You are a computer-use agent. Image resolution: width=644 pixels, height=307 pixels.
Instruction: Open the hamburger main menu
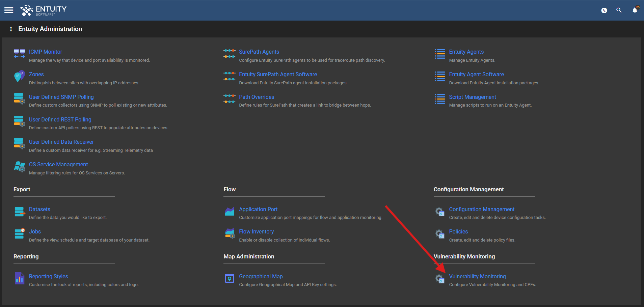[x=9, y=10]
